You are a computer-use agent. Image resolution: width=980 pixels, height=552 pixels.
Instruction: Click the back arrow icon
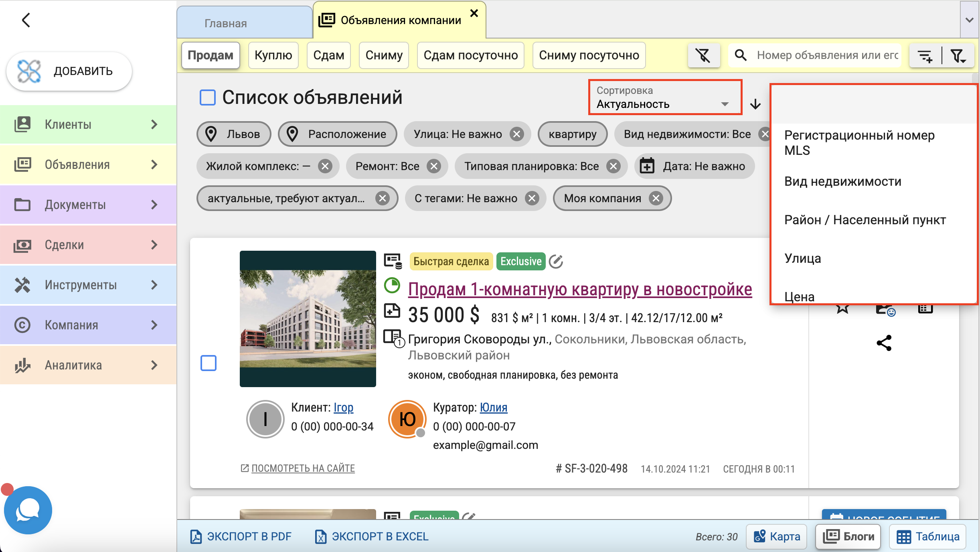point(26,20)
